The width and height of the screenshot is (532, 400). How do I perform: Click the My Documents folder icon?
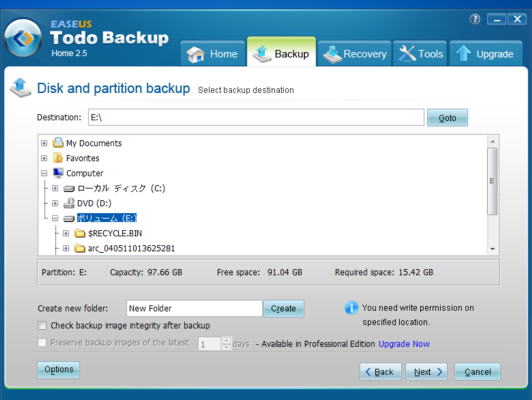coord(58,143)
